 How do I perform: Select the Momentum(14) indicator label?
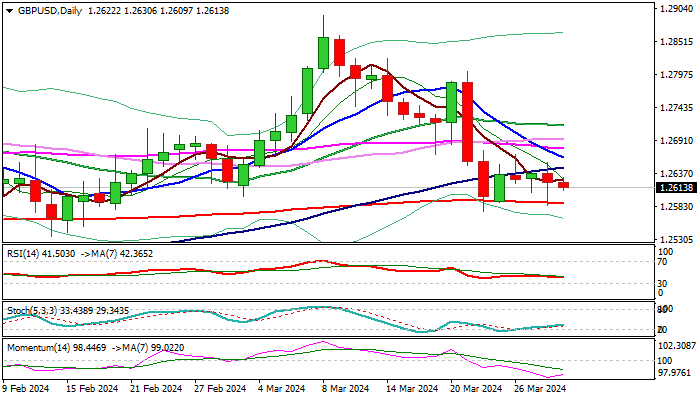38,347
